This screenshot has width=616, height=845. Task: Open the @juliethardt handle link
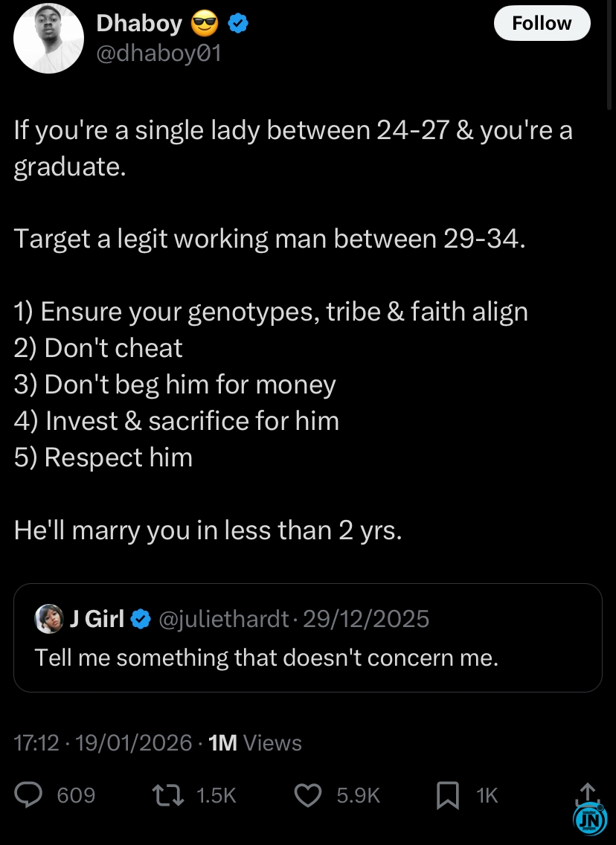pyautogui.click(x=222, y=619)
